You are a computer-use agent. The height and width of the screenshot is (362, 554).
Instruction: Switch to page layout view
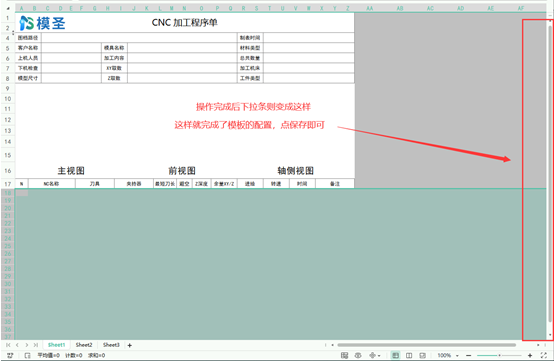coord(409,355)
